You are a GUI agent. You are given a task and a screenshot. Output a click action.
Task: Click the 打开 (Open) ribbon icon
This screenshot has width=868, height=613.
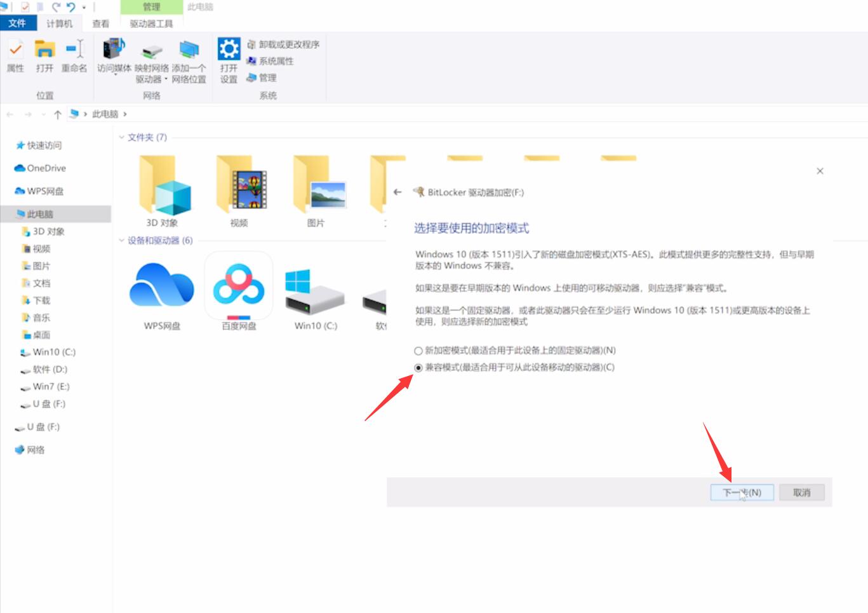44,56
